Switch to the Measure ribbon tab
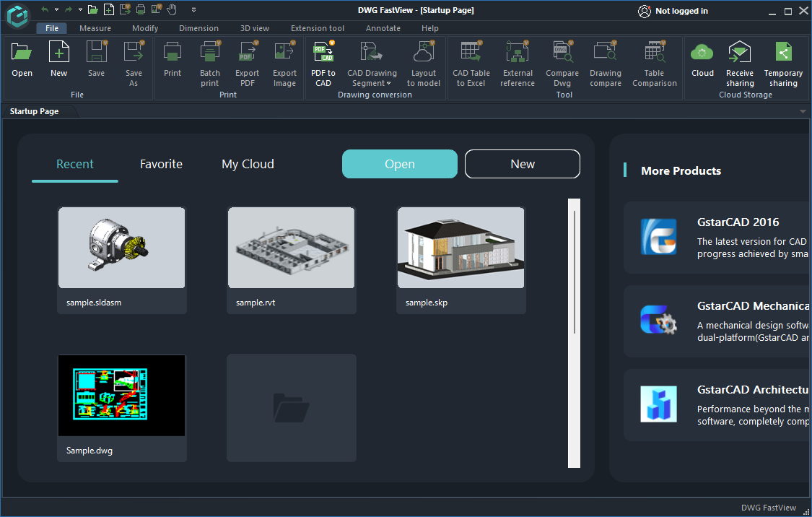Viewport: 812px width, 517px height. pos(95,28)
